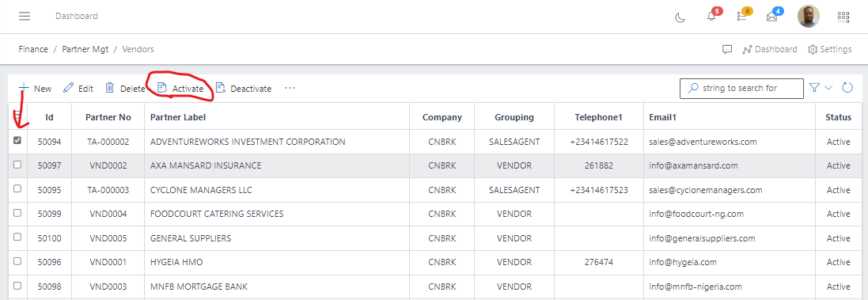Click partner number TA-000002
The image size is (868, 300).
tap(108, 142)
